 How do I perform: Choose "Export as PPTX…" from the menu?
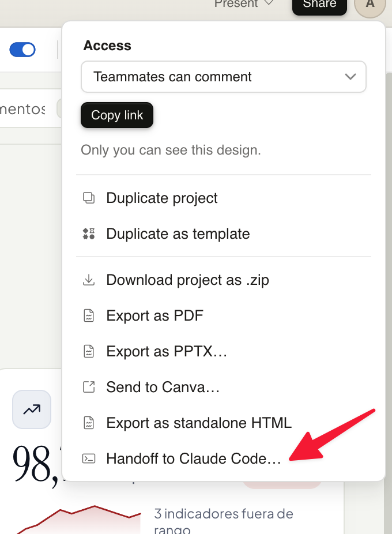click(x=167, y=351)
